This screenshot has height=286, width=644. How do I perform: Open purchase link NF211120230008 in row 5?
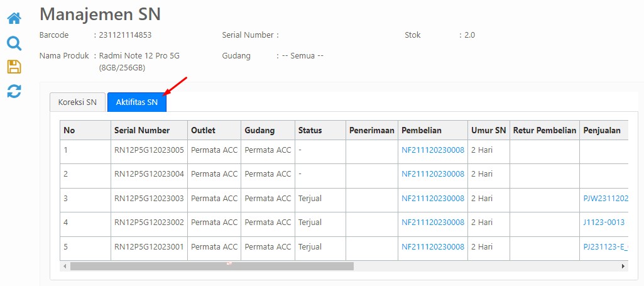point(433,247)
